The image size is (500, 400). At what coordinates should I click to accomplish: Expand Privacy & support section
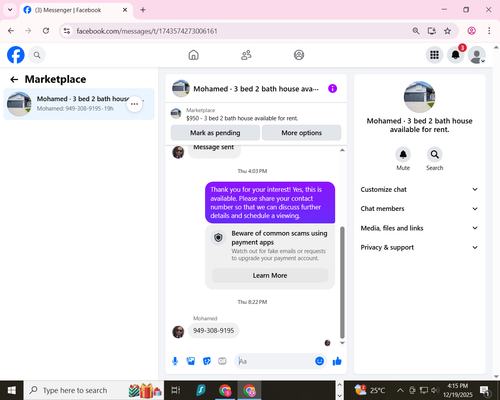(419, 247)
